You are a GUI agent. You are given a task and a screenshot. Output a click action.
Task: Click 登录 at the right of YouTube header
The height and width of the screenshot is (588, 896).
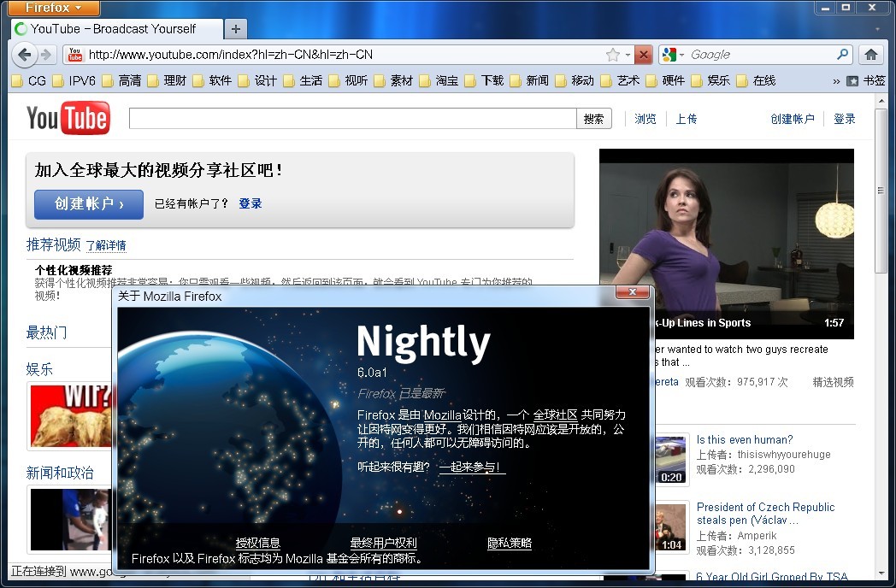845,119
